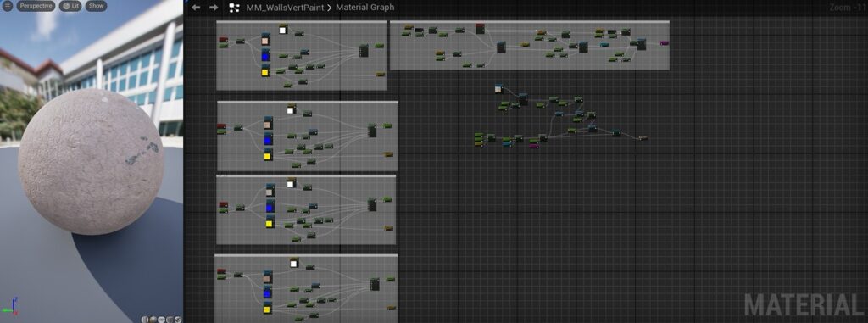The height and width of the screenshot is (323, 868).
Task: Use selected custom mesh for preview
Action: coord(178,320)
